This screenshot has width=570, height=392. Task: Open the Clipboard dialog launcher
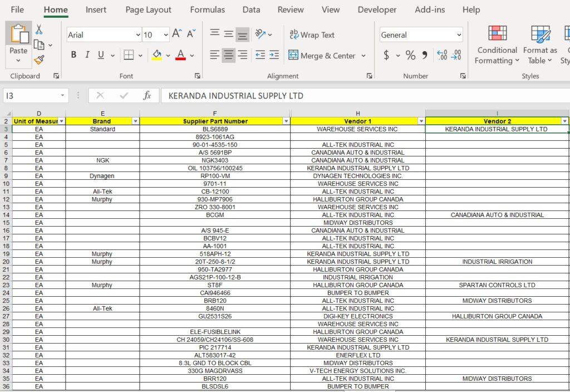(x=56, y=76)
